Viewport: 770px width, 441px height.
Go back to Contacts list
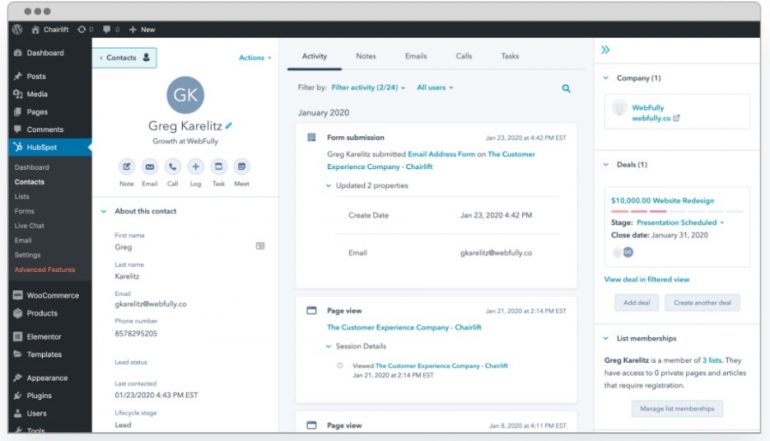pos(124,57)
